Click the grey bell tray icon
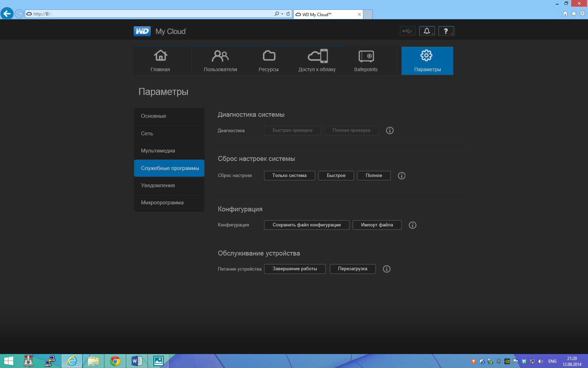This screenshot has height=368, width=588. [x=499, y=361]
